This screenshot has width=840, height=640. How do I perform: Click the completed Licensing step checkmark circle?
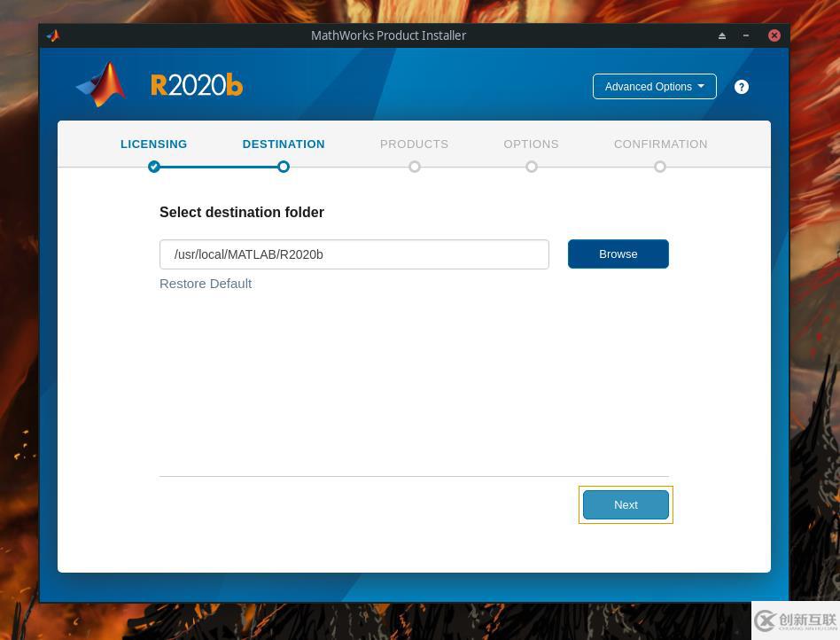pyautogui.click(x=154, y=167)
